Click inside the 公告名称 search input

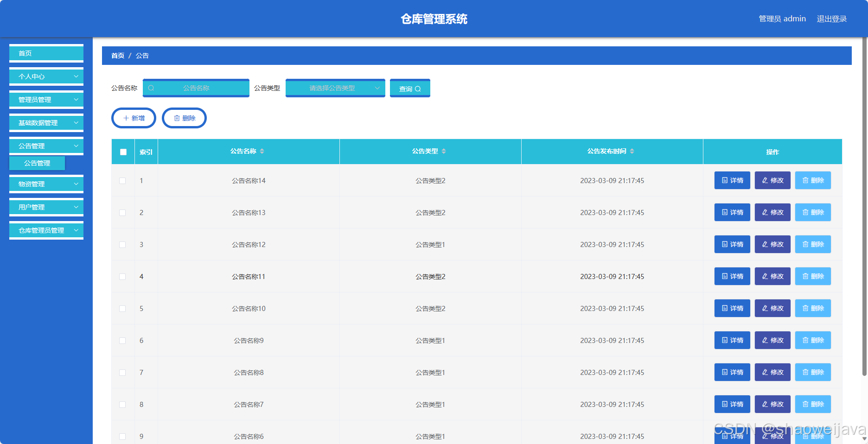pyautogui.click(x=199, y=88)
